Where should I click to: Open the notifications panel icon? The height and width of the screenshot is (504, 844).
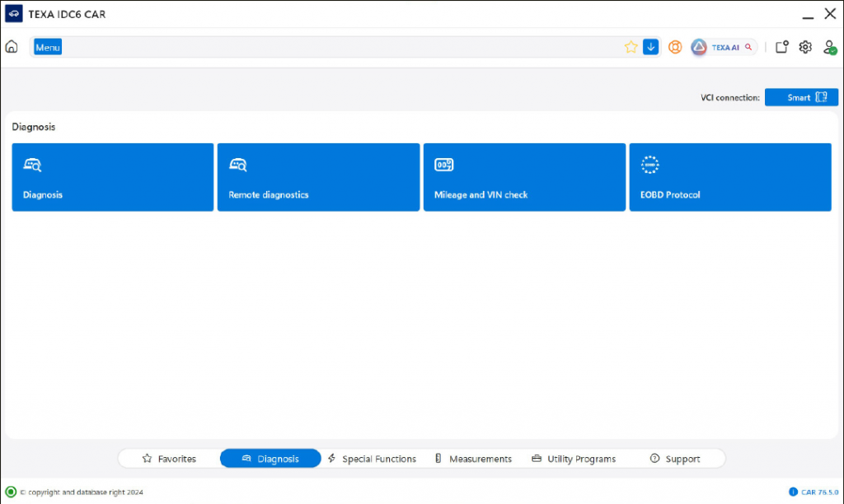781,47
